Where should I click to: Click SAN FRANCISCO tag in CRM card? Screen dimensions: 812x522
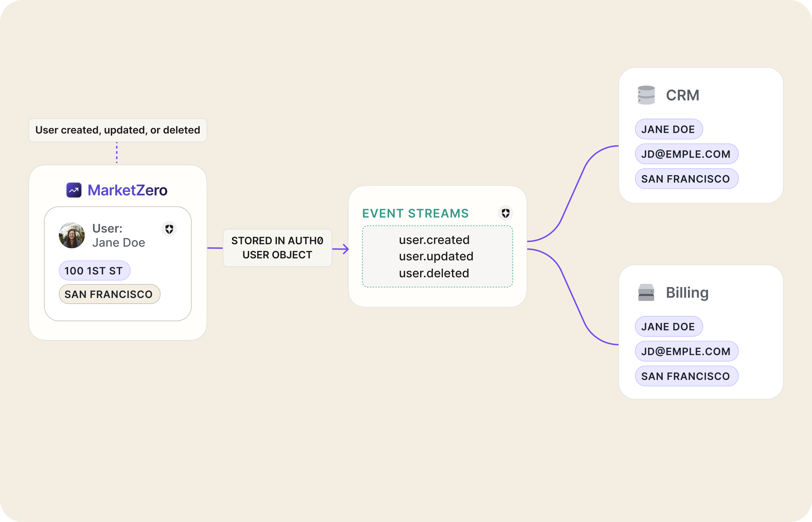click(x=686, y=179)
